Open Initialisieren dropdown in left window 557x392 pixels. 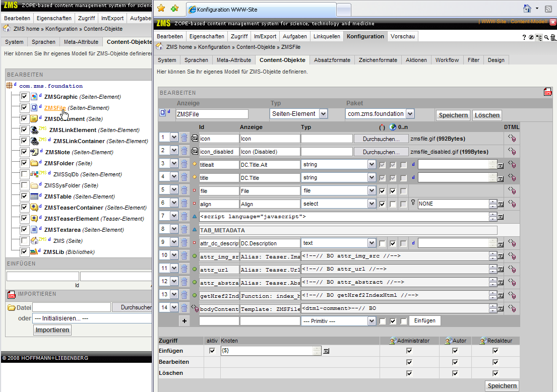coord(92,318)
